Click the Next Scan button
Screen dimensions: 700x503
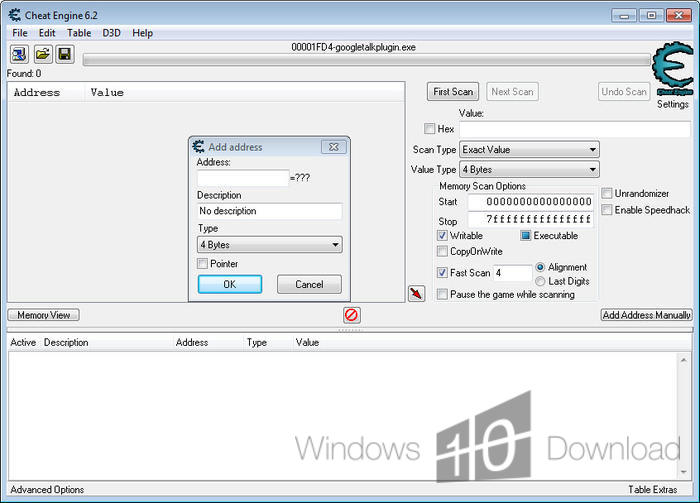pyautogui.click(x=512, y=91)
